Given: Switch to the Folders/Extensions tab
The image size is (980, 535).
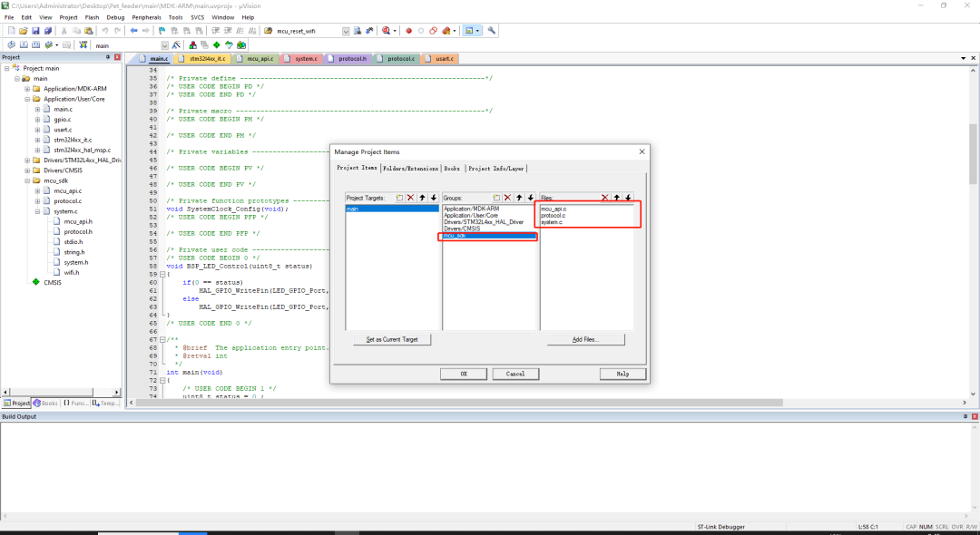Looking at the screenshot, I should tap(411, 169).
